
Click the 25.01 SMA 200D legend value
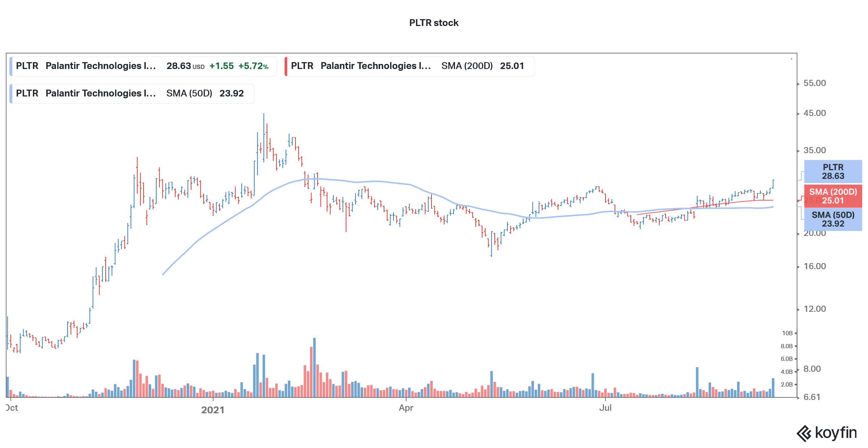pos(512,66)
